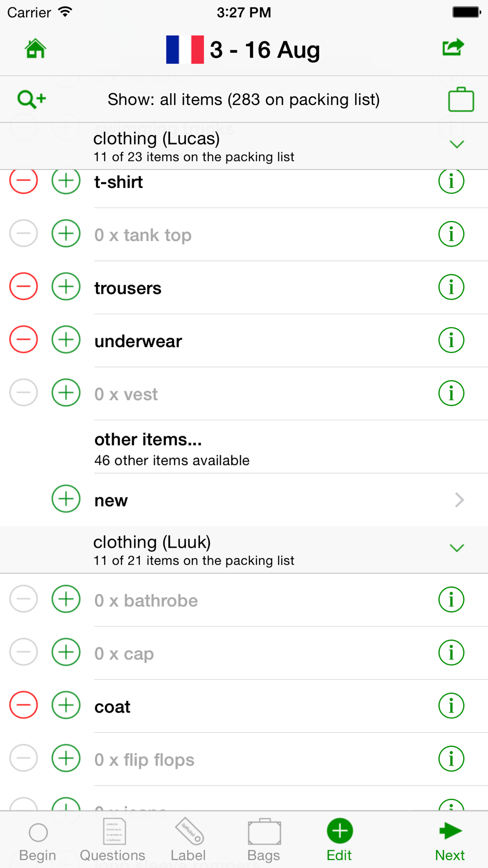Screen dimensions: 488x868
Task: Switch to the Bags tab
Action: pyautogui.click(x=264, y=840)
